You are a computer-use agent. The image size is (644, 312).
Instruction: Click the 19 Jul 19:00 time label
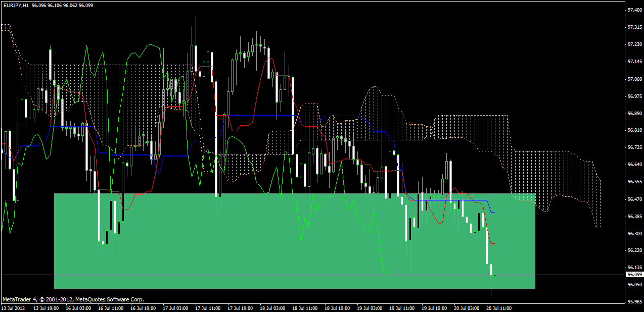[435, 308]
